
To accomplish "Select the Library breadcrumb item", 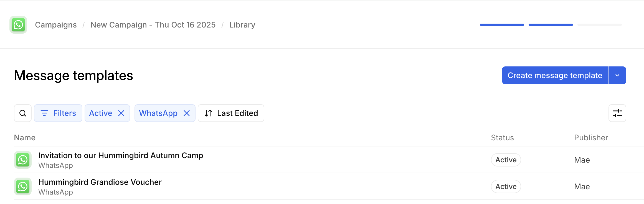I will [242, 25].
